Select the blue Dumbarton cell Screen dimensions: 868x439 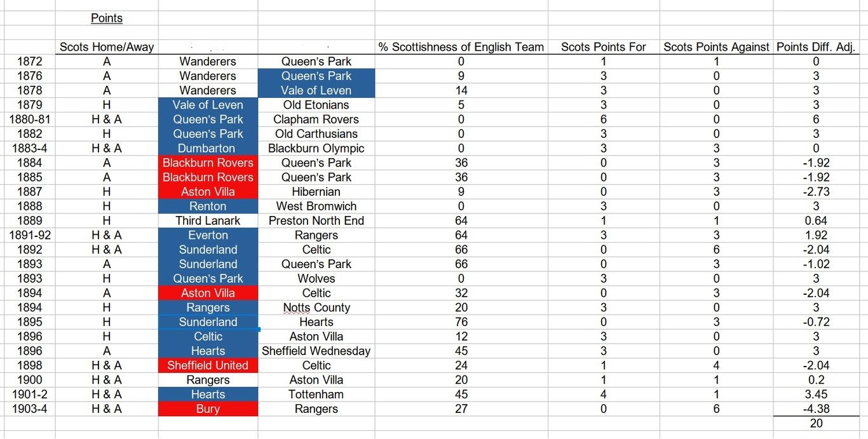coord(208,148)
